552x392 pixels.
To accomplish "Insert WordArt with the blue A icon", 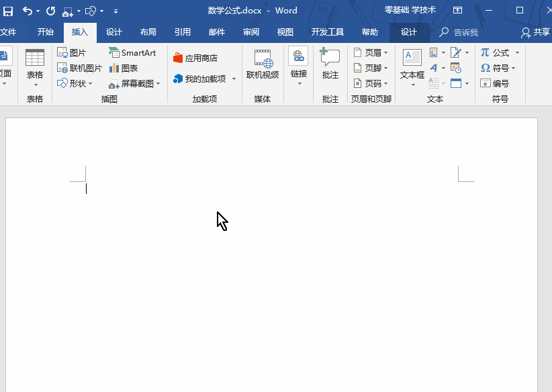I will (434, 68).
